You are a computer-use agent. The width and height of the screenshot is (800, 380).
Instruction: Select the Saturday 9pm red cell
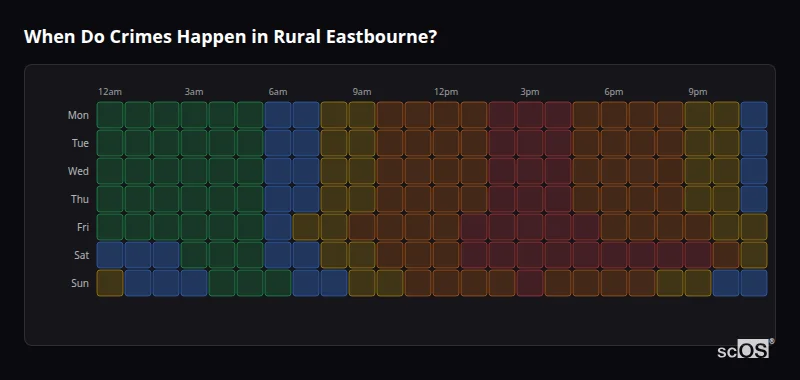[x=697, y=255]
